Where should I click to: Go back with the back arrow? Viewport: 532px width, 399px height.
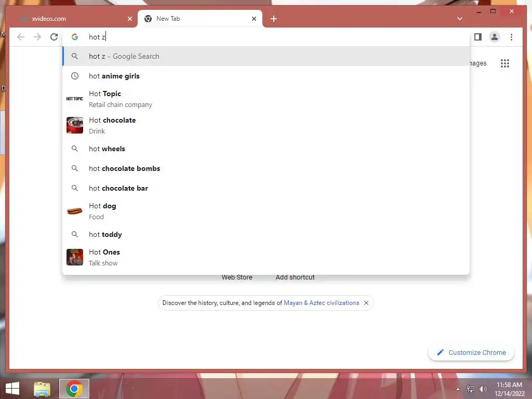pos(21,37)
